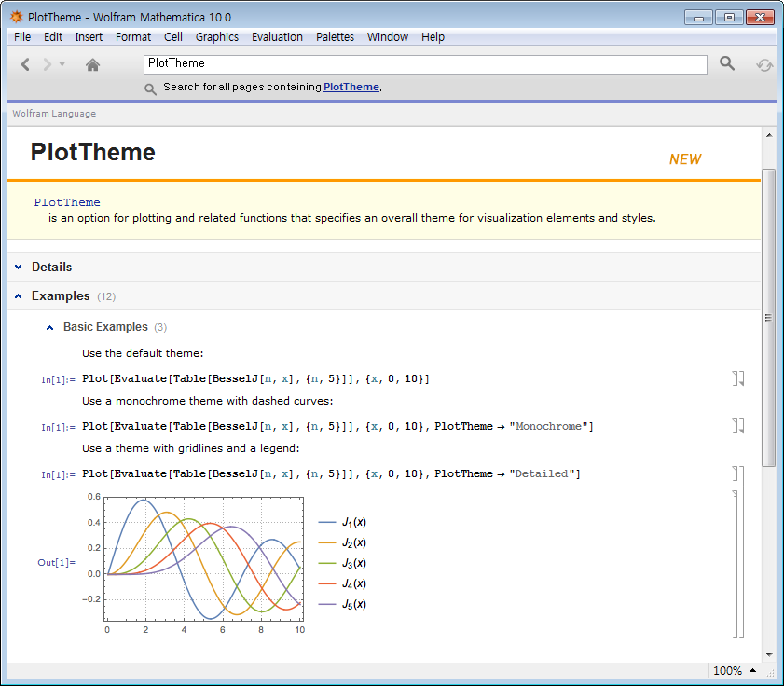Collapse the Examples section

point(19,295)
